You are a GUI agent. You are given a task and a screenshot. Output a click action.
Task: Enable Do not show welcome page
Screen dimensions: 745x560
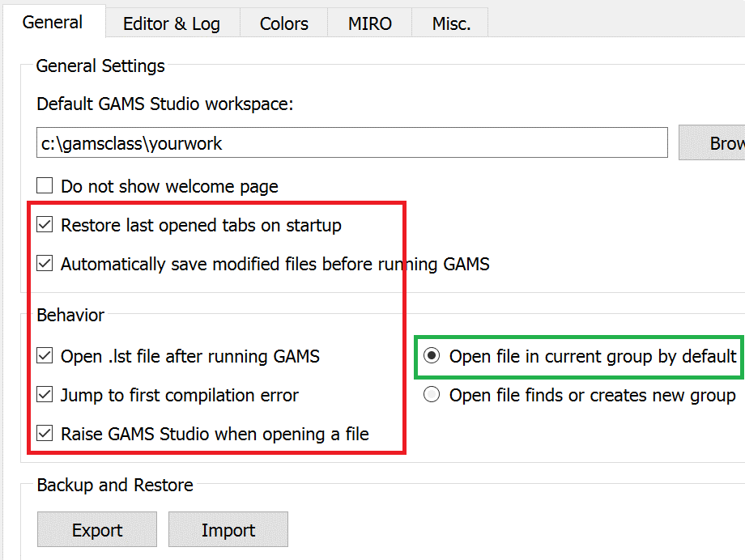tap(45, 186)
